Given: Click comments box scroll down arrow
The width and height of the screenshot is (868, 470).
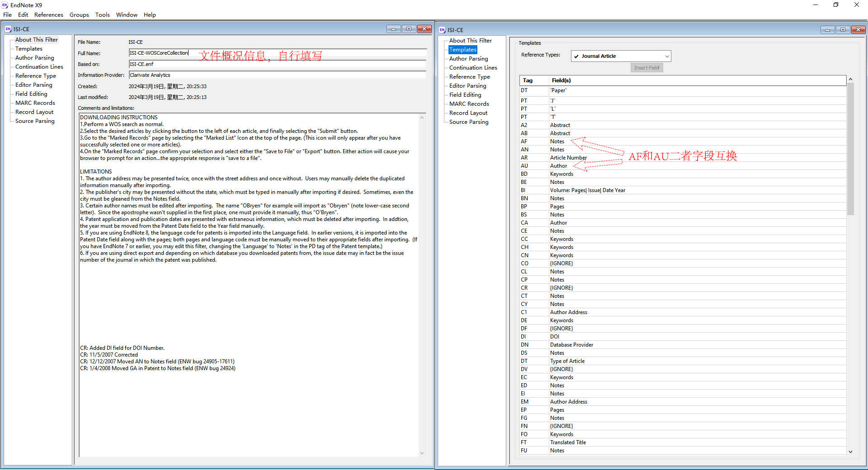Looking at the screenshot, I should click(x=422, y=453).
